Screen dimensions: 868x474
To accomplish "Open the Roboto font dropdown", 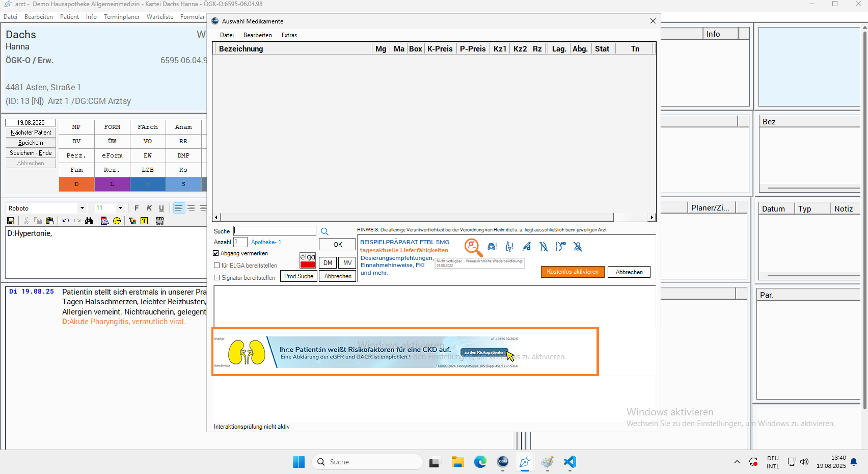I will 82,208.
